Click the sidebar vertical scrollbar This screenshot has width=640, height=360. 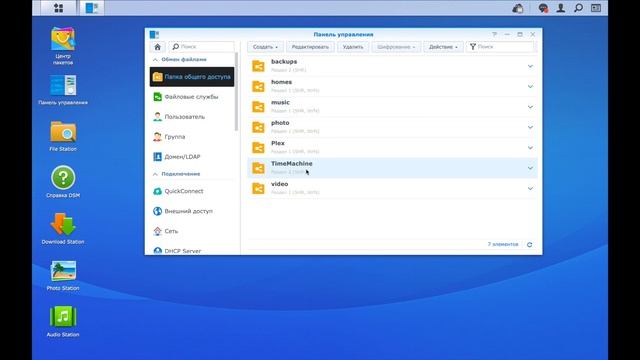tap(236, 92)
